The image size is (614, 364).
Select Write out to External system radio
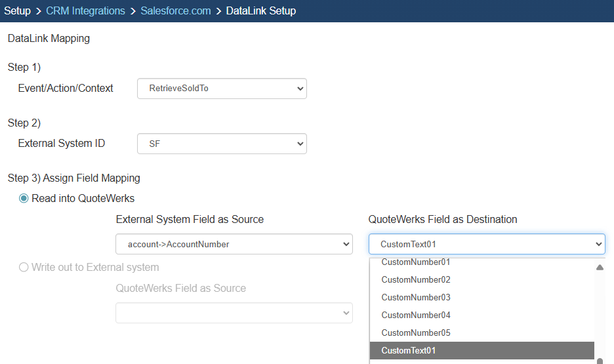24,267
